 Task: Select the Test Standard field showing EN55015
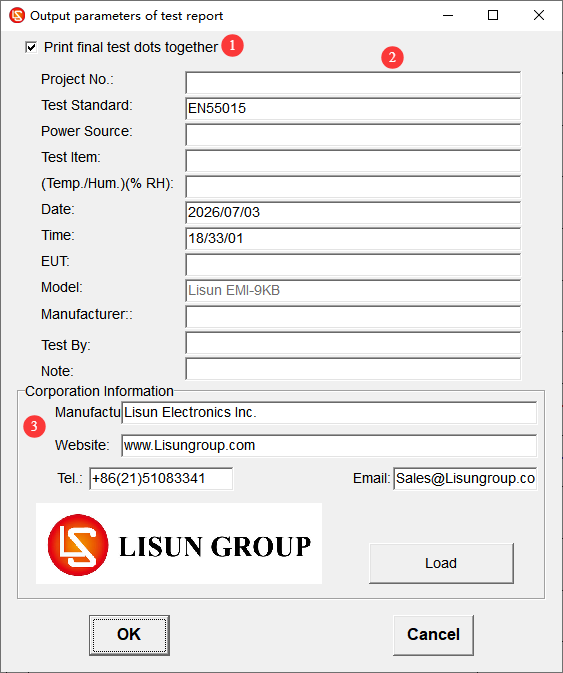tap(353, 109)
